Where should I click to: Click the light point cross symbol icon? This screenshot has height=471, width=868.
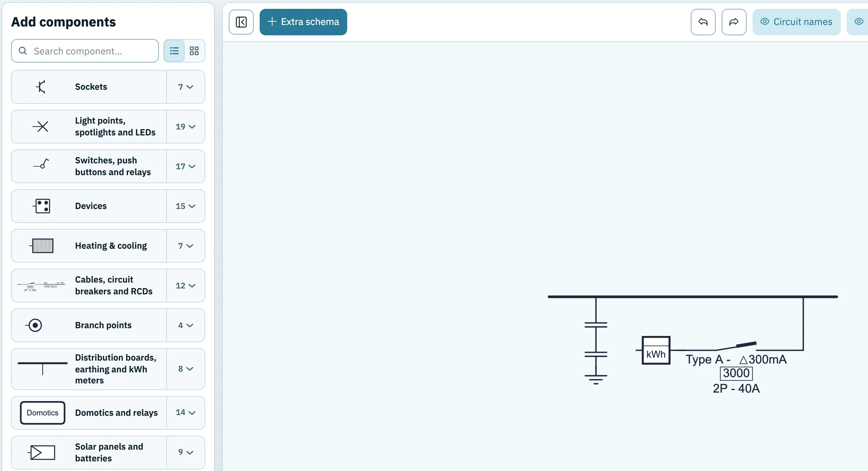41,127
